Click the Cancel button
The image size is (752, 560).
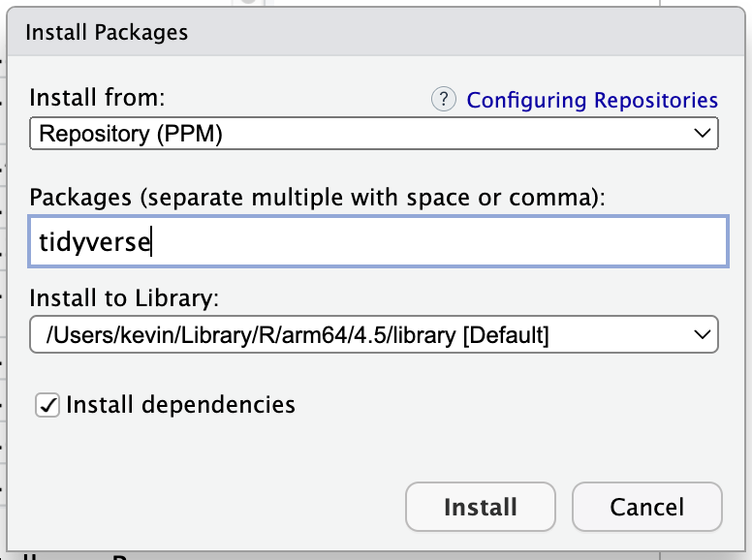tap(646, 507)
